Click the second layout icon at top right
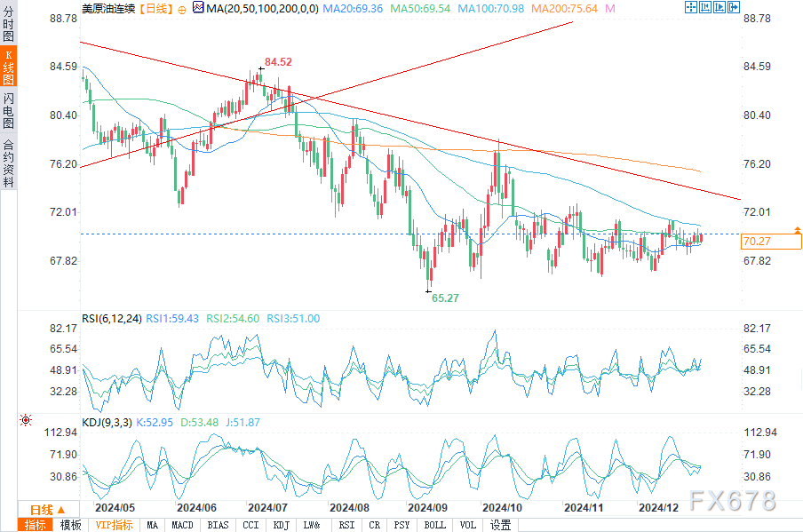Screen dimensions: 803x532 (x=706, y=7)
